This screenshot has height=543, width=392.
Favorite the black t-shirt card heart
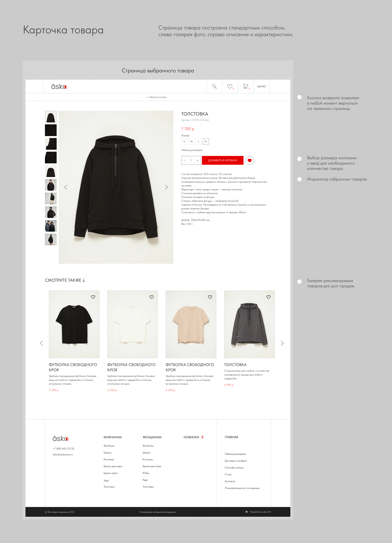pyautogui.click(x=93, y=297)
